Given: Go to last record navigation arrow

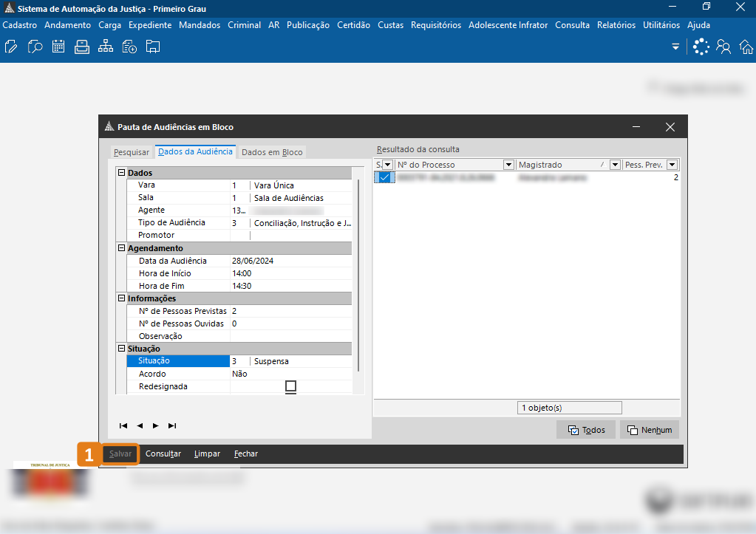Looking at the screenshot, I should pos(172,425).
